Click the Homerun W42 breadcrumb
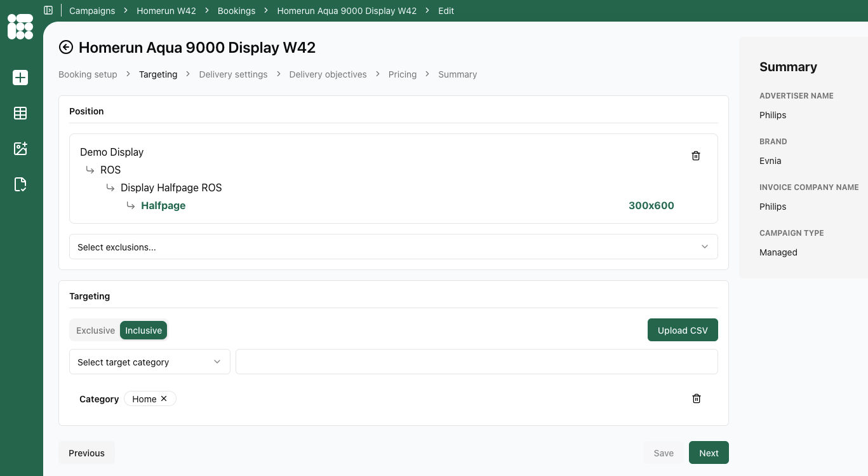868x476 pixels. pos(166,11)
